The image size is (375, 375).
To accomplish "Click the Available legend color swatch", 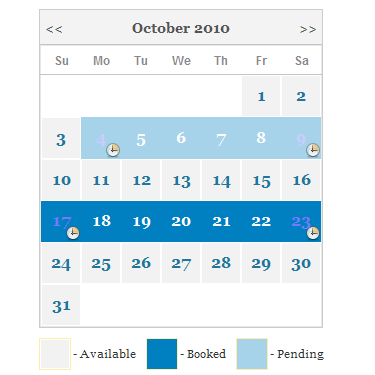I will click(55, 354).
